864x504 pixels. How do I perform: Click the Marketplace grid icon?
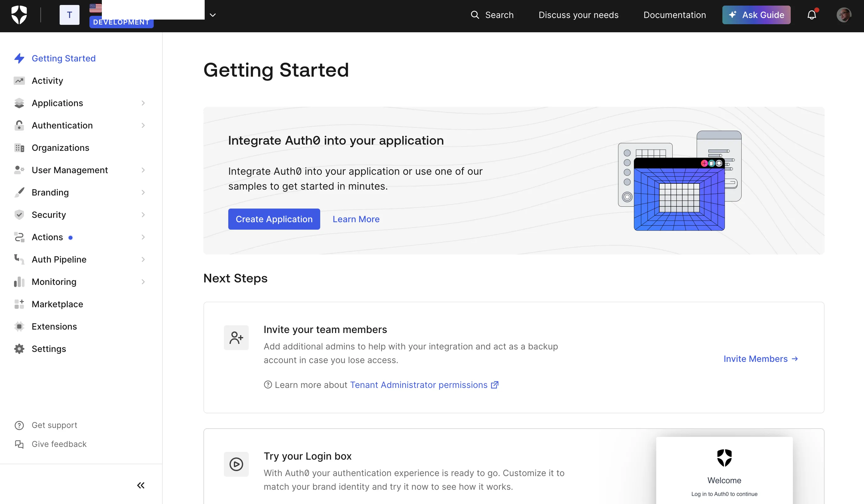click(19, 304)
